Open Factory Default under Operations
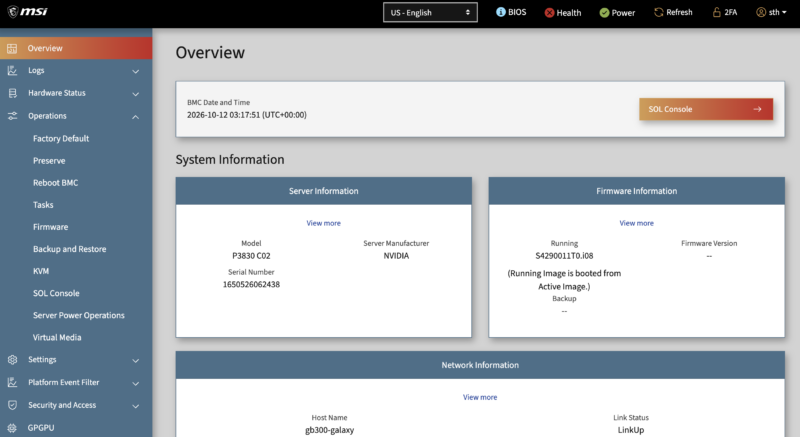The height and width of the screenshot is (437, 800). 61,138
